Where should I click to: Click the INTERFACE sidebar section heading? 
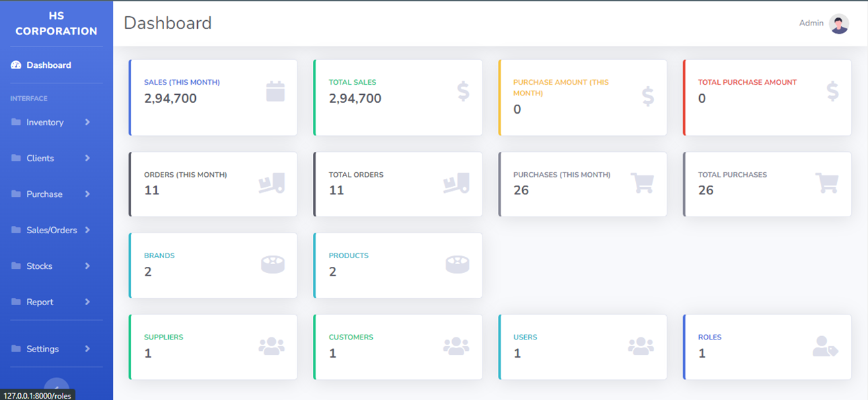click(x=29, y=98)
